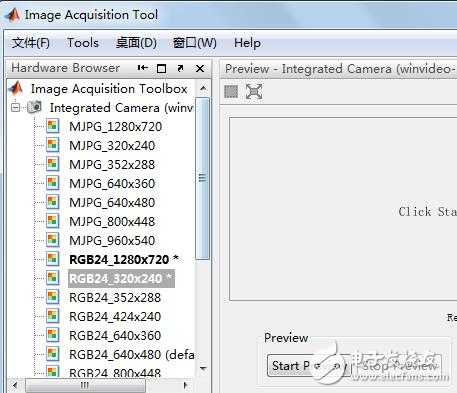Select format MJPG_320x240

112,146
